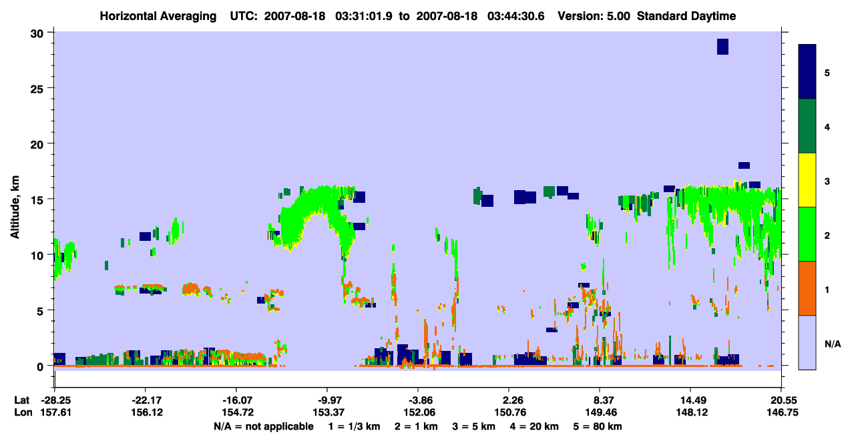
Task: Click legend text '1 = 1/3 km'
Action: (355, 426)
